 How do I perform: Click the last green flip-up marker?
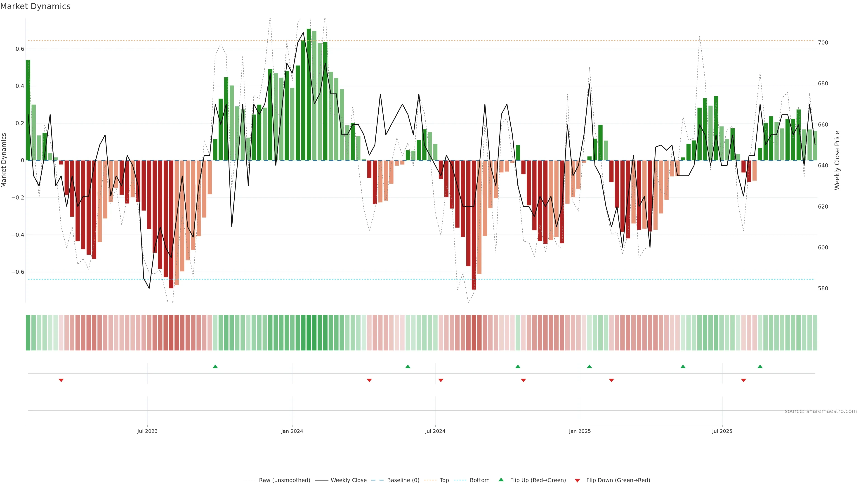(760, 366)
